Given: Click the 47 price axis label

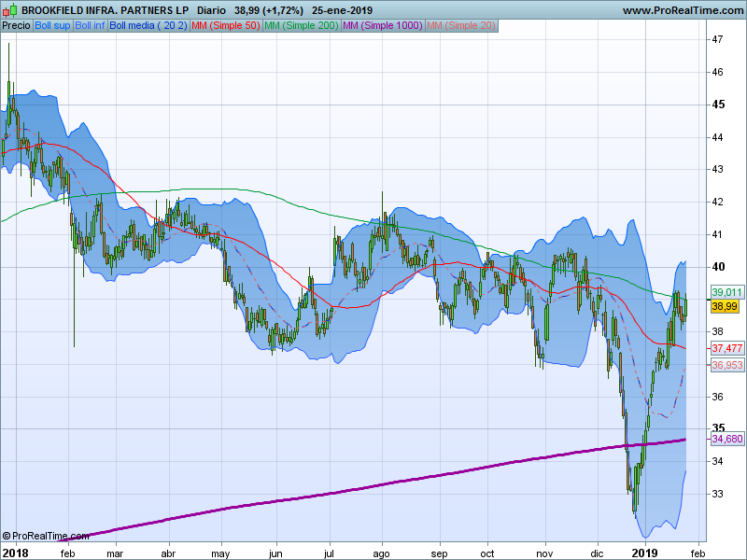Looking at the screenshot, I should click(717, 39).
